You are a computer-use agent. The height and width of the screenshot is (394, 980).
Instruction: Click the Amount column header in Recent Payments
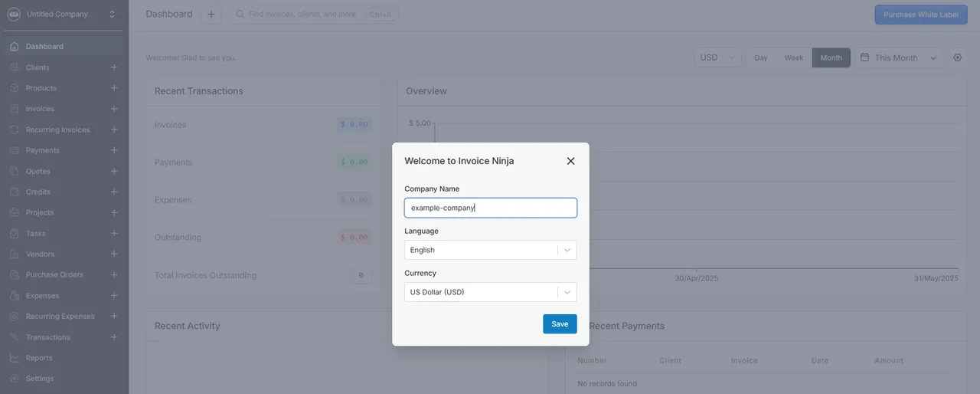pos(889,360)
